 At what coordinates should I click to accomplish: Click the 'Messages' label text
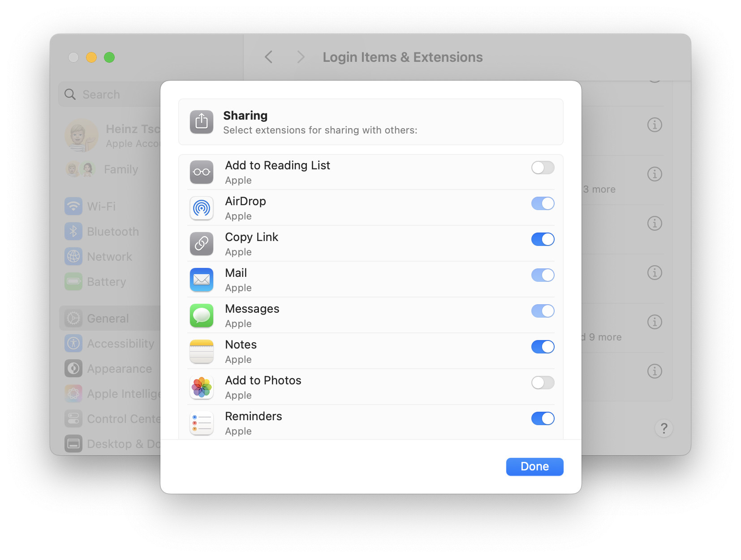click(x=252, y=309)
